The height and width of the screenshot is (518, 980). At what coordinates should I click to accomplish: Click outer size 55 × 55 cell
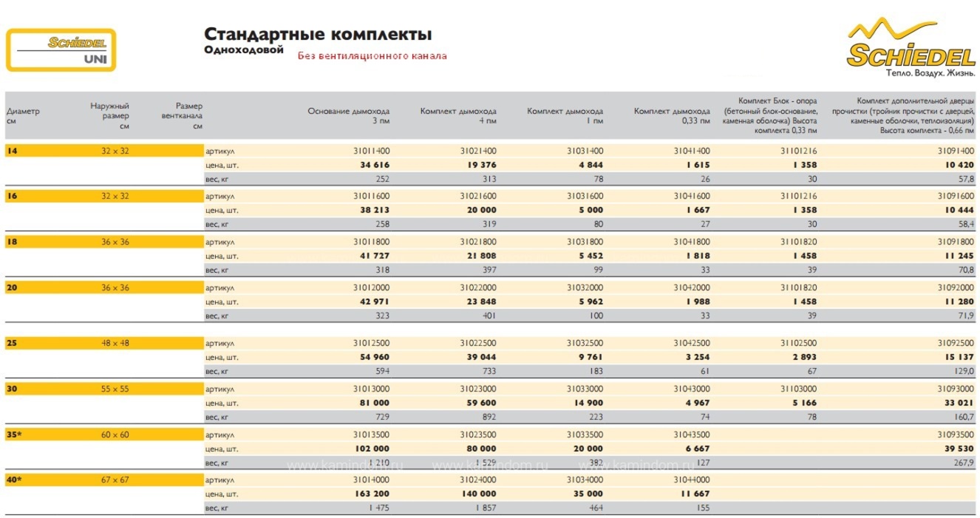[115, 389]
